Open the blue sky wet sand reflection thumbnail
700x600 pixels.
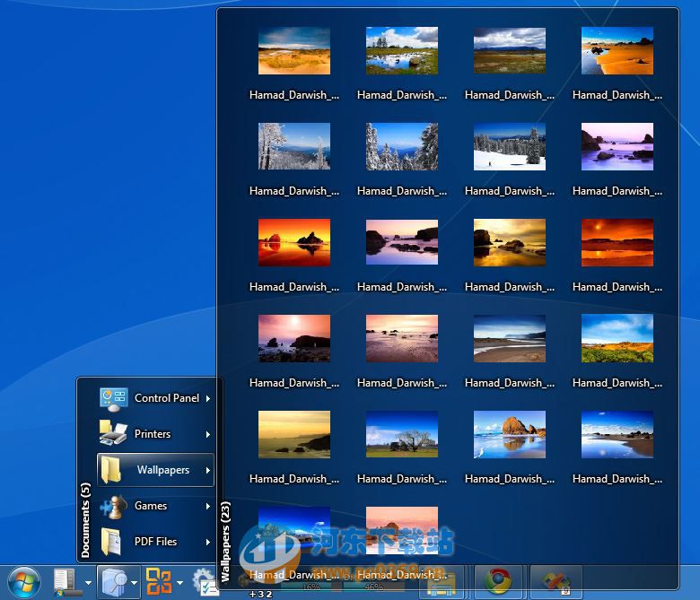[617, 434]
